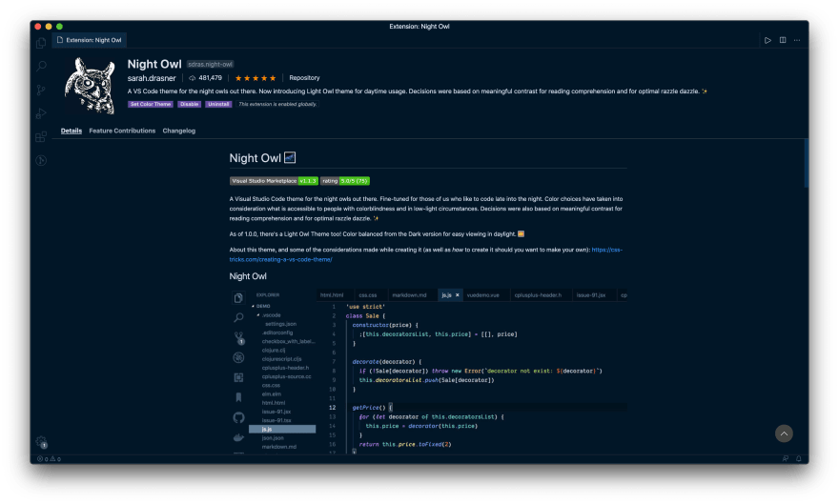Open the Repository link
Image resolution: width=839 pixels, height=504 pixels.
click(304, 78)
